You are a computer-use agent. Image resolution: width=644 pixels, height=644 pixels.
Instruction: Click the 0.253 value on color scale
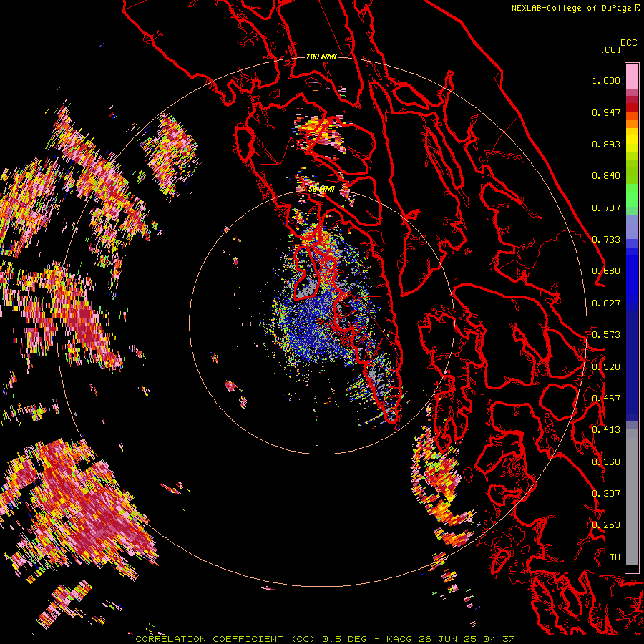606,525
